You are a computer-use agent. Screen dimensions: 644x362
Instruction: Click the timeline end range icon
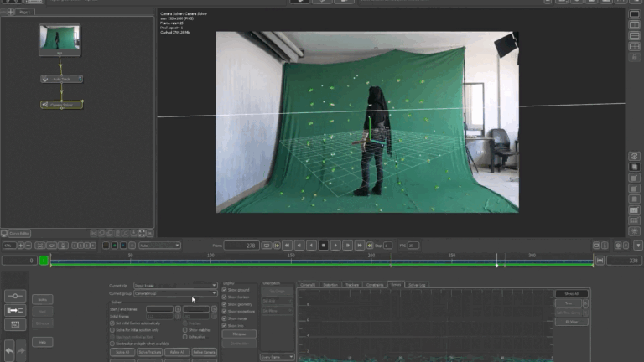coord(600,261)
